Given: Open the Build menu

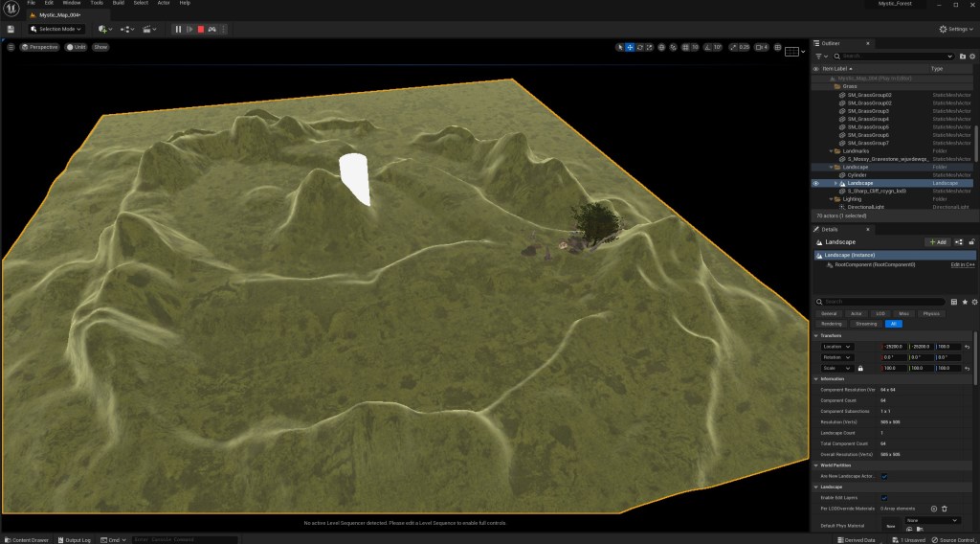Looking at the screenshot, I should coord(118,3).
